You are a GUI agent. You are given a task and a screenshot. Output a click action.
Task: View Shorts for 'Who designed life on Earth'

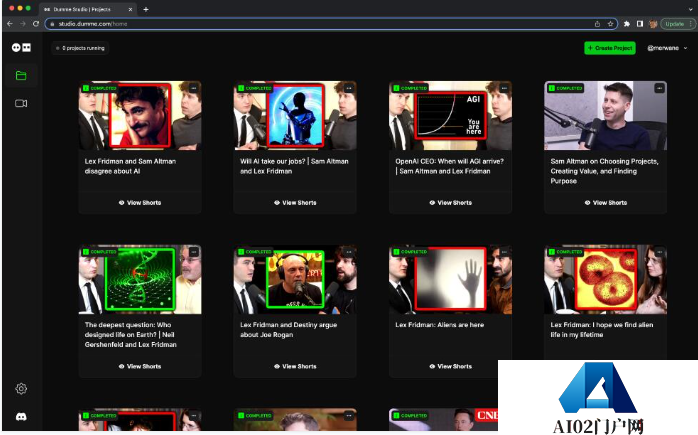tap(140, 366)
